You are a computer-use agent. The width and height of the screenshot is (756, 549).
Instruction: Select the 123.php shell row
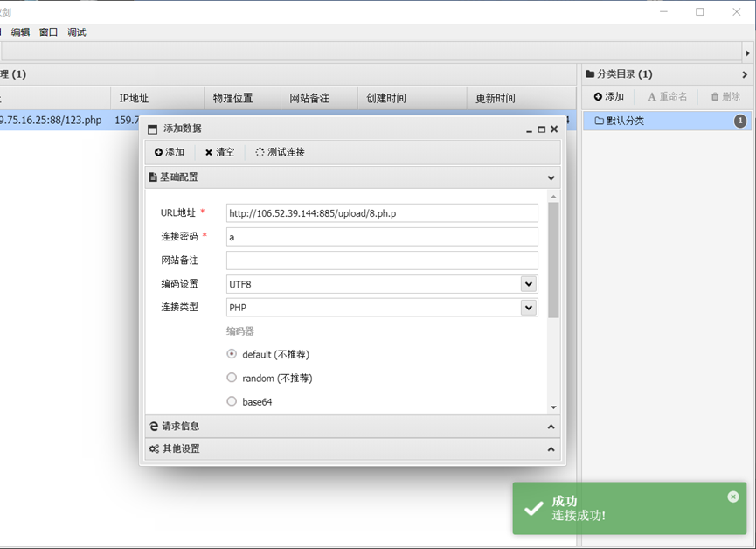point(69,120)
